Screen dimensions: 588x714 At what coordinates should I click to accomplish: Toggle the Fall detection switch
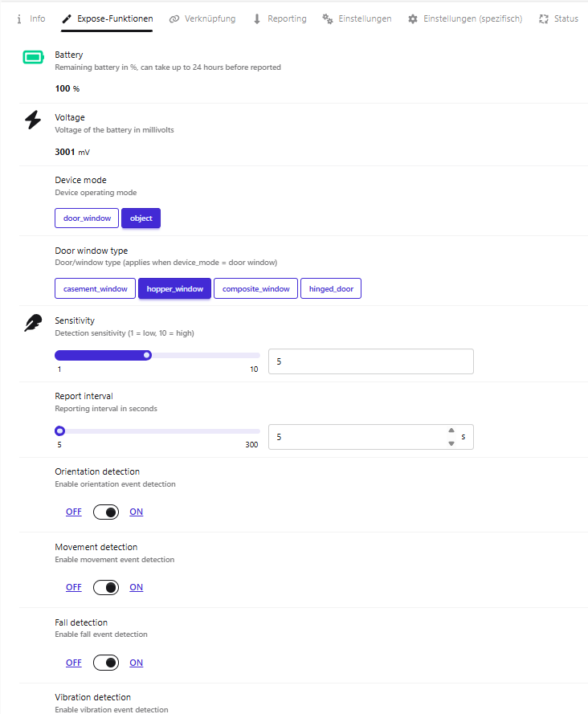[106, 663]
